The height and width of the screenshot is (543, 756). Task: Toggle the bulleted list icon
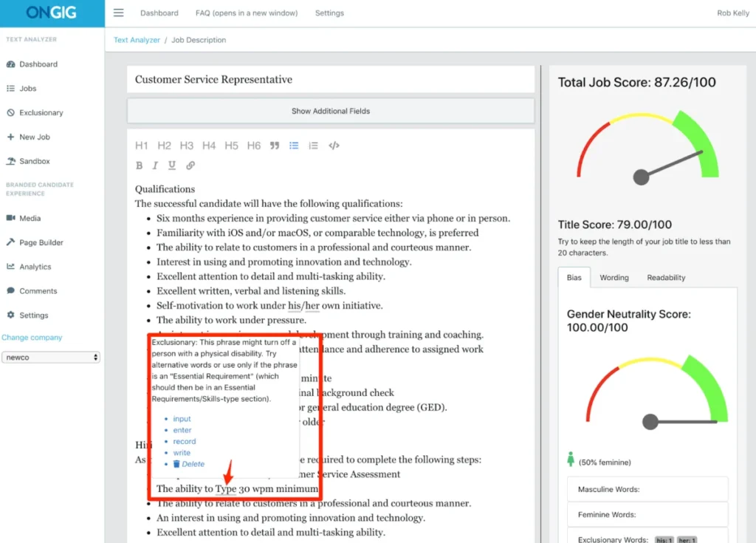(x=294, y=146)
